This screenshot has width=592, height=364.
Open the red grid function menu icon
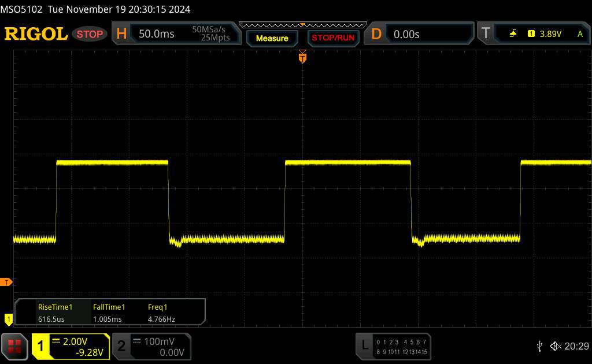(x=15, y=346)
